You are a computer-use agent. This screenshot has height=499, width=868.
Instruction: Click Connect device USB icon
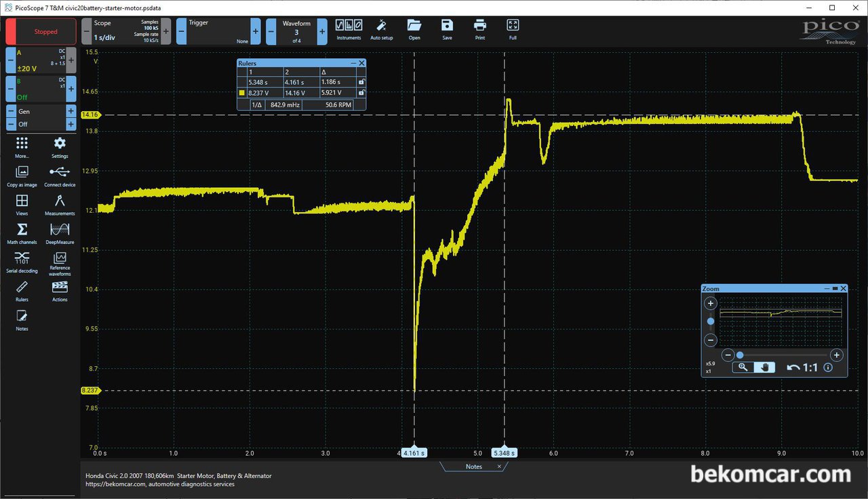(x=60, y=176)
